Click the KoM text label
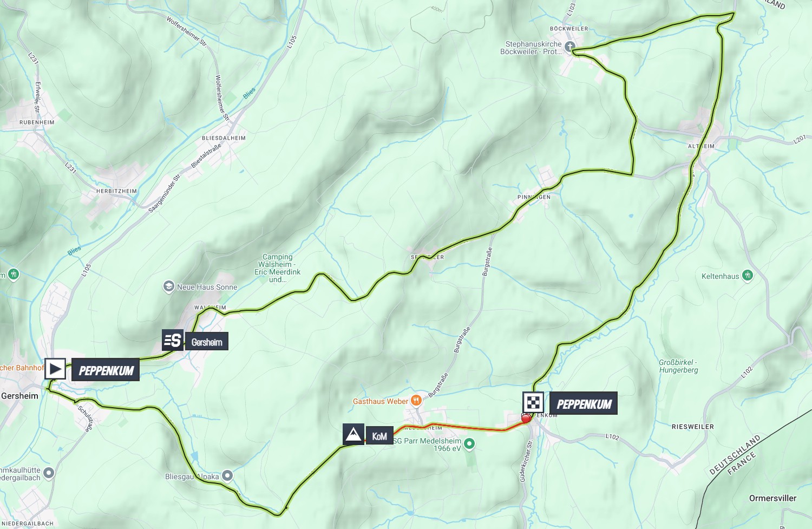The width and height of the screenshot is (812, 529). (x=379, y=436)
